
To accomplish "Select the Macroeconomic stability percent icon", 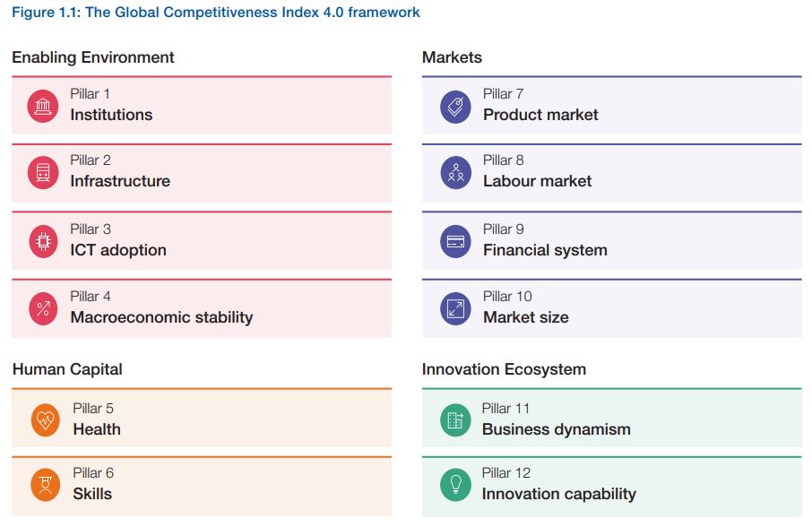I will (43, 308).
